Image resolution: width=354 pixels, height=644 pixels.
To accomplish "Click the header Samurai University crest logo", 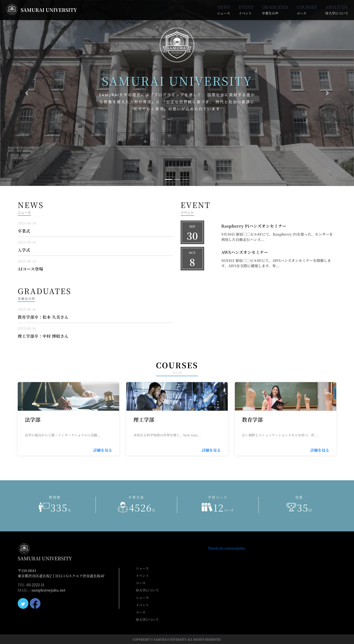I will pos(12,10).
